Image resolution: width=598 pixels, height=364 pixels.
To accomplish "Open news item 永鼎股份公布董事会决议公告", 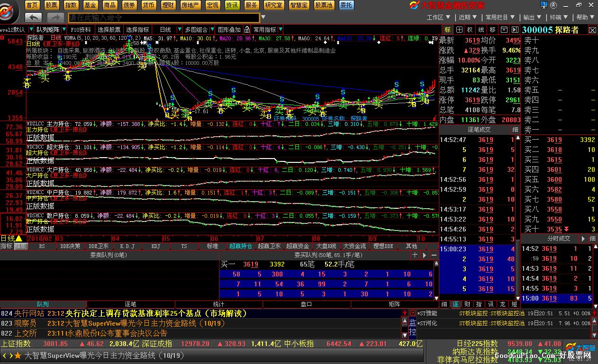I will tap(116, 333).
